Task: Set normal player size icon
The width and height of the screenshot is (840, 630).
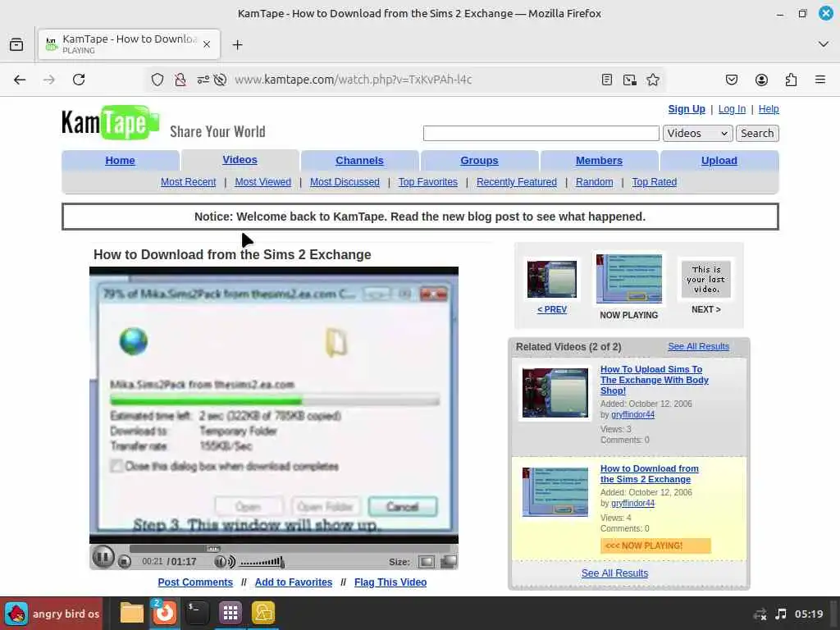Action: [x=427, y=561]
